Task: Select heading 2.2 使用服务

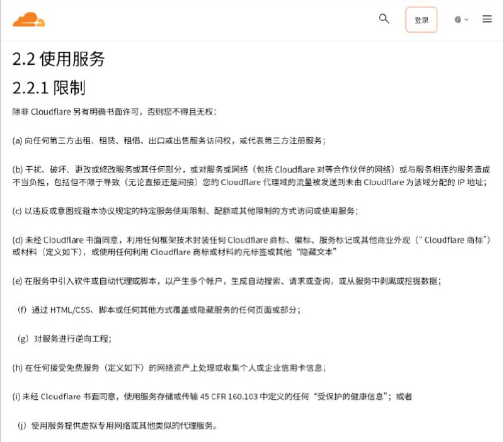Action: click(60, 58)
